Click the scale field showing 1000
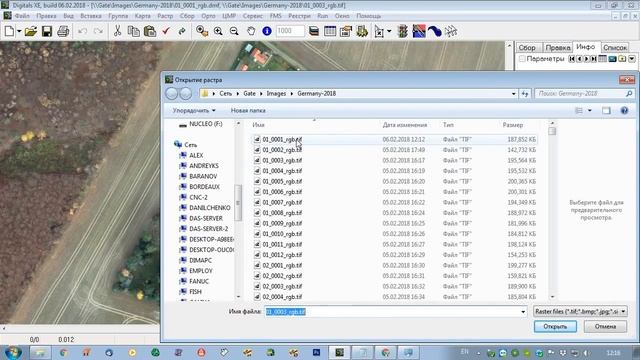 click(290, 31)
